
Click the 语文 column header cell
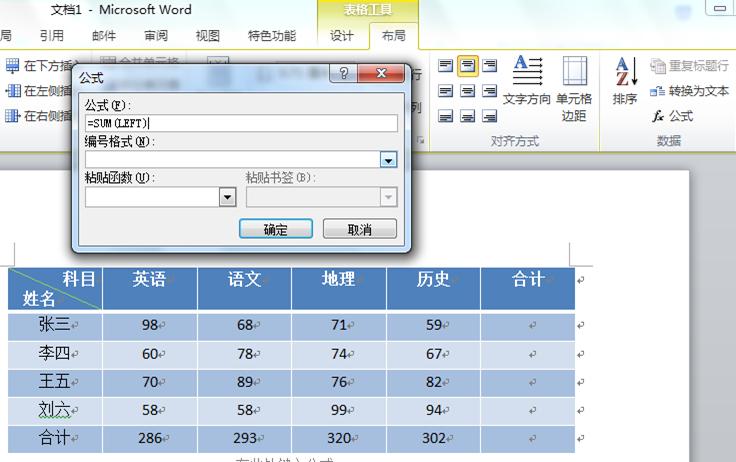click(245, 289)
